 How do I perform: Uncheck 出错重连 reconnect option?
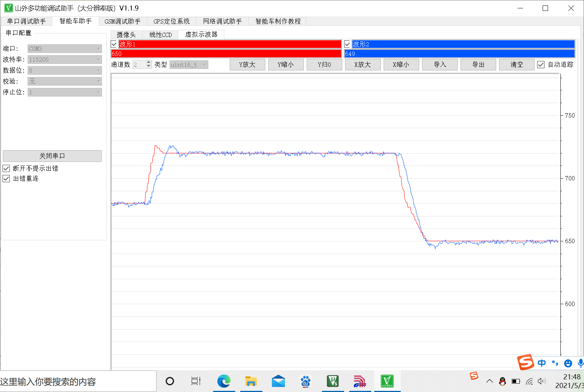coord(6,179)
